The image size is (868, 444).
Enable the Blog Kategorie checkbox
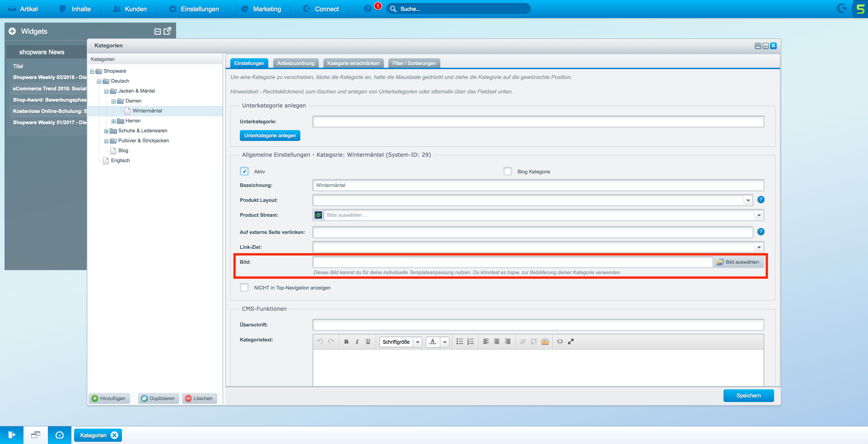(x=507, y=171)
